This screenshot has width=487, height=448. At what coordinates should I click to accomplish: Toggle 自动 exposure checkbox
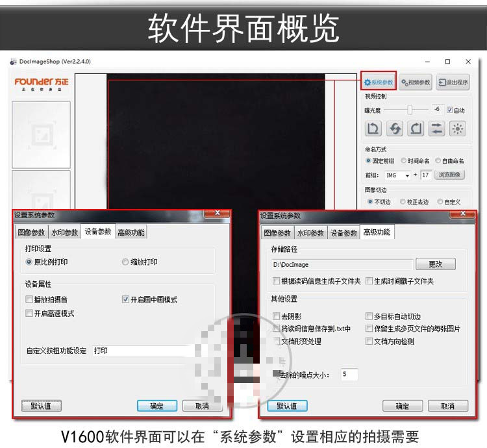[449, 110]
